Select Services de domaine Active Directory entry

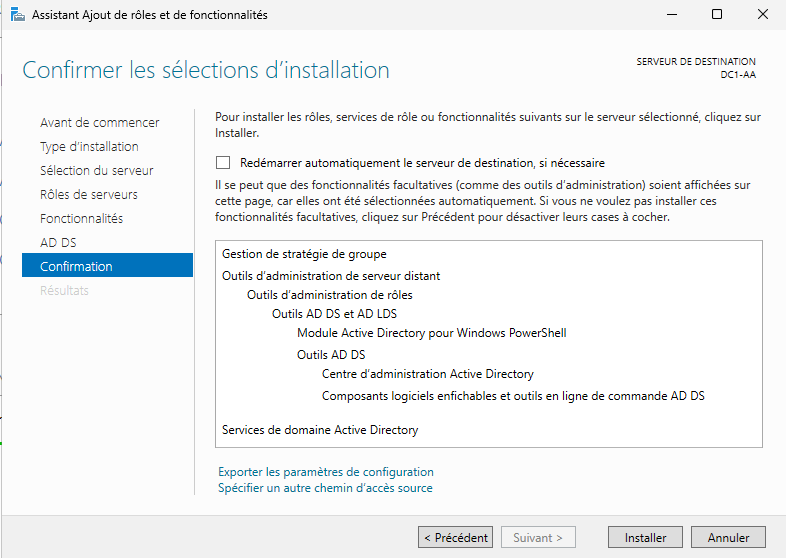click(x=320, y=430)
